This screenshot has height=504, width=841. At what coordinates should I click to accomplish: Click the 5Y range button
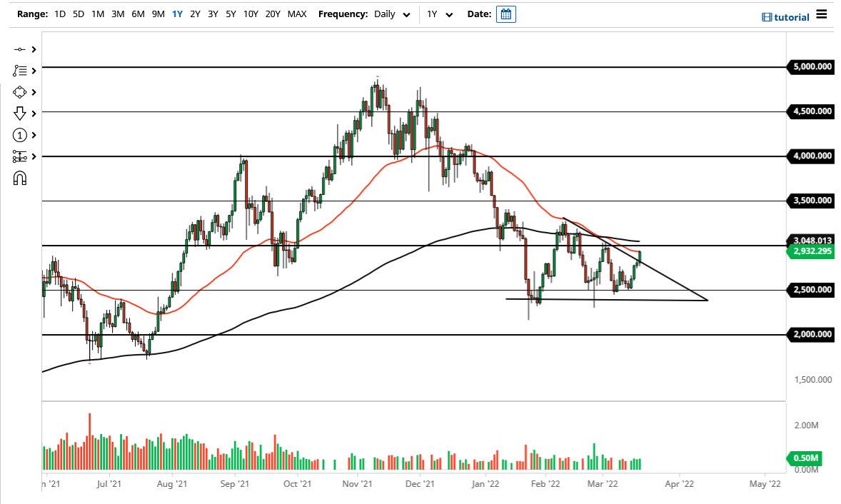click(x=229, y=14)
